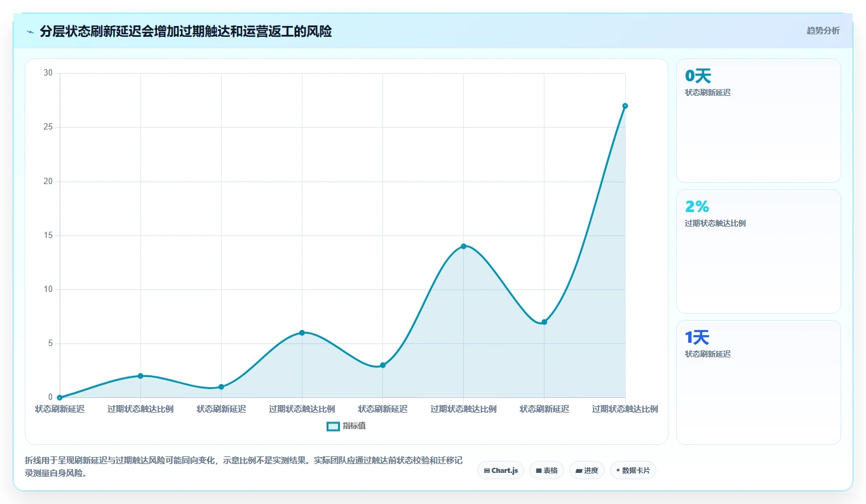This screenshot has height=504, width=866.
Task: Click the chart data point at value 14
Action: 463,246
